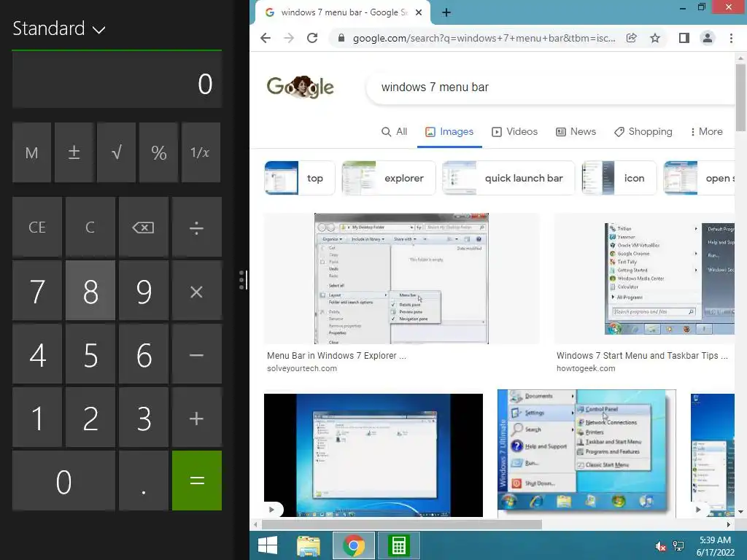This screenshot has width=747, height=560.
Task: Switch to the All results tab
Action: [x=395, y=132]
